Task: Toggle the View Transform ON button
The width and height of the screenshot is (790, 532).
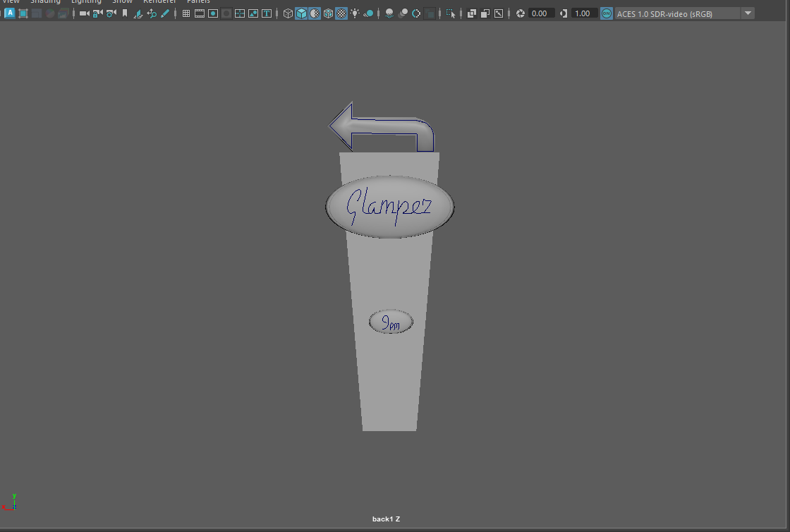Action: 607,13
